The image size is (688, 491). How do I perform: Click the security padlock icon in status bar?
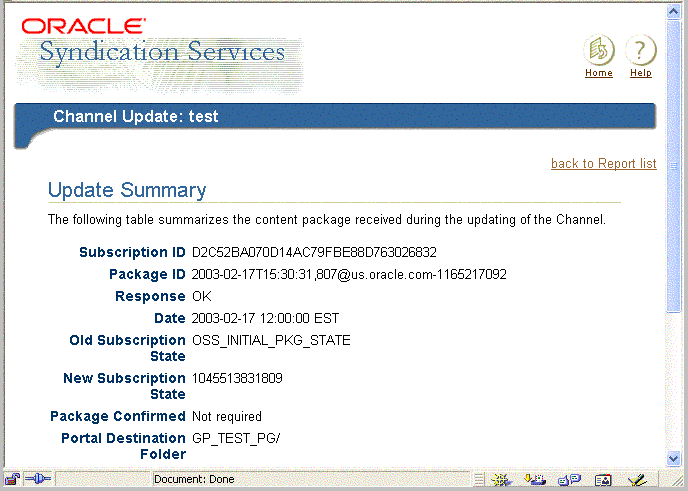click(x=12, y=479)
